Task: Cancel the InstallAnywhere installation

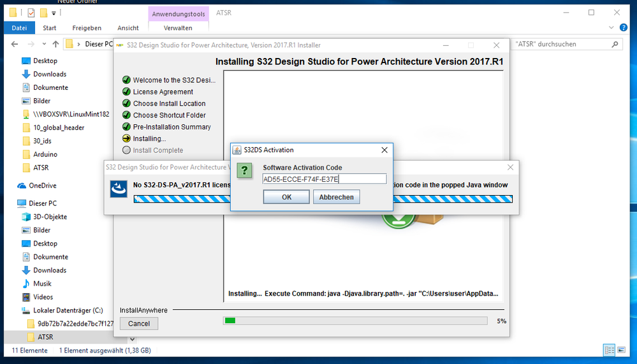Action: coord(139,323)
